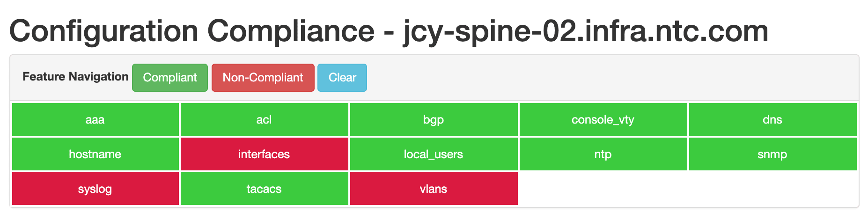Go to the tacacs feature
This screenshot has width=868, height=220.
(265, 189)
